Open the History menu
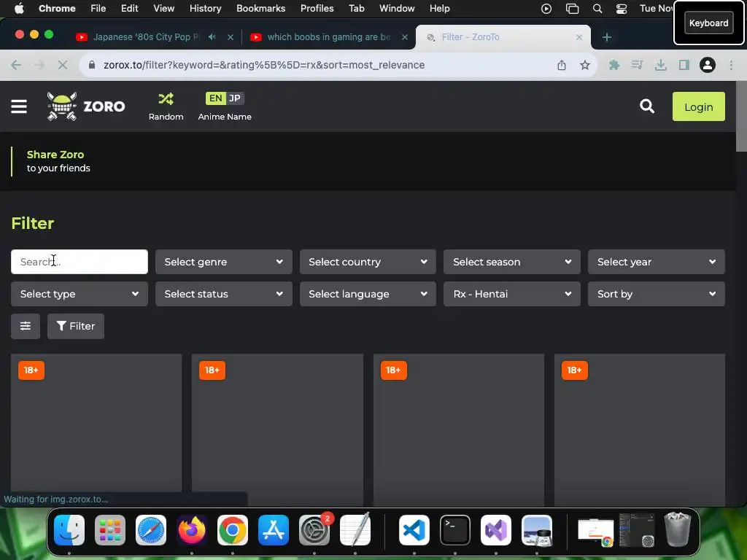 click(205, 9)
